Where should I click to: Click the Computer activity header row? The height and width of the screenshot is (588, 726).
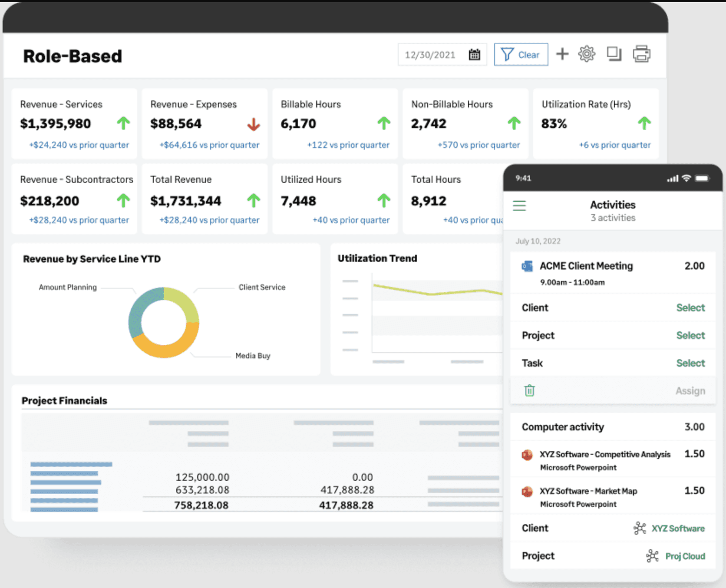coord(613,427)
